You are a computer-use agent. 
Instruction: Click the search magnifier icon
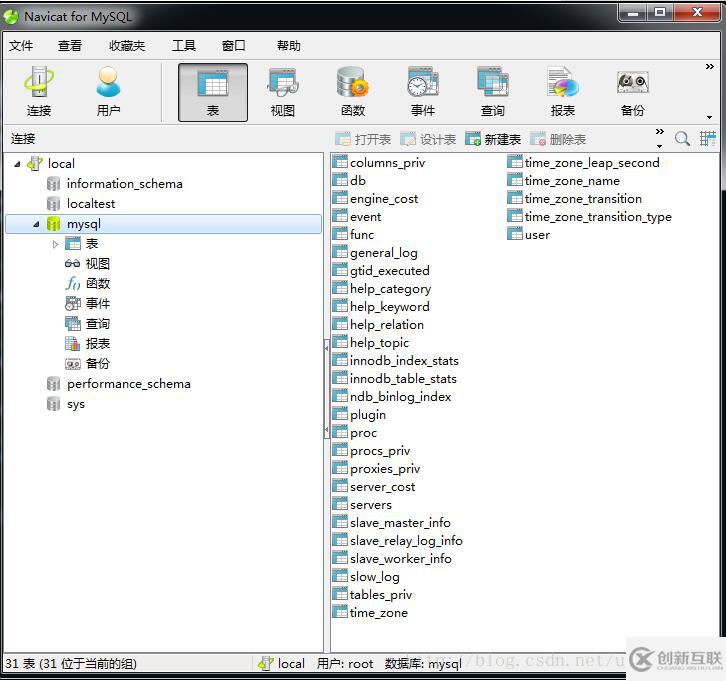coord(682,139)
